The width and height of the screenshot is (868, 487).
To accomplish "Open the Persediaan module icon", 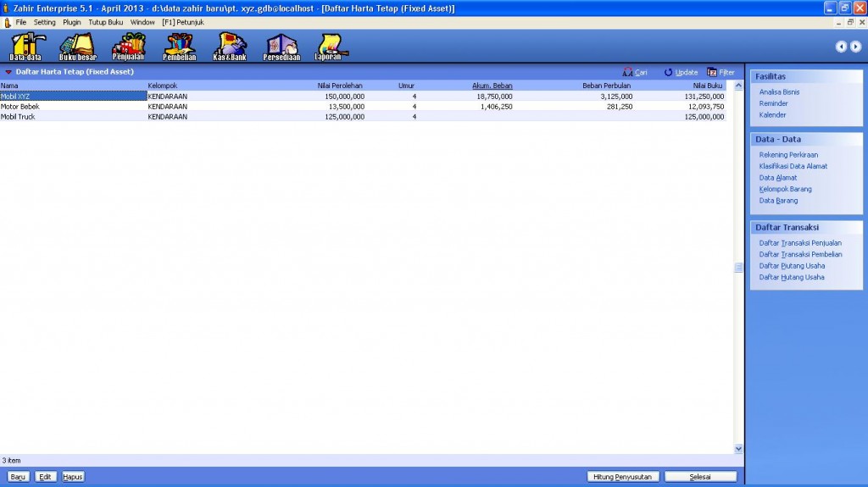I will (282, 45).
